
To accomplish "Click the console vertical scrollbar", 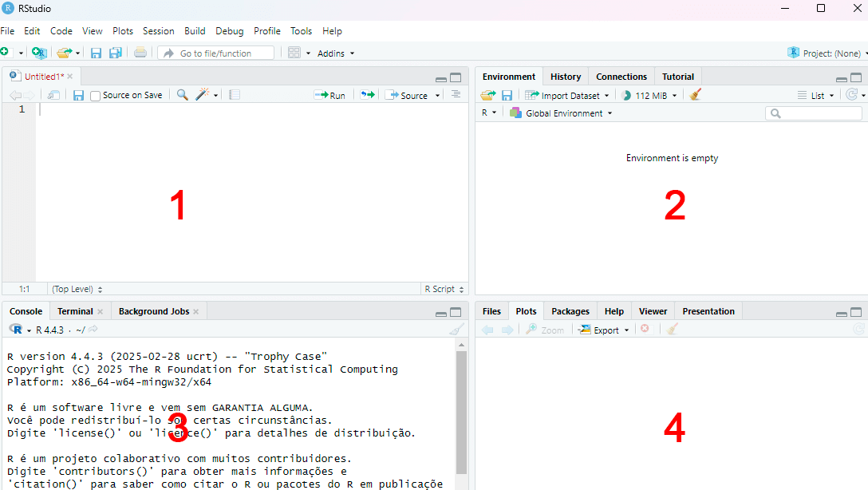I will 461,413.
